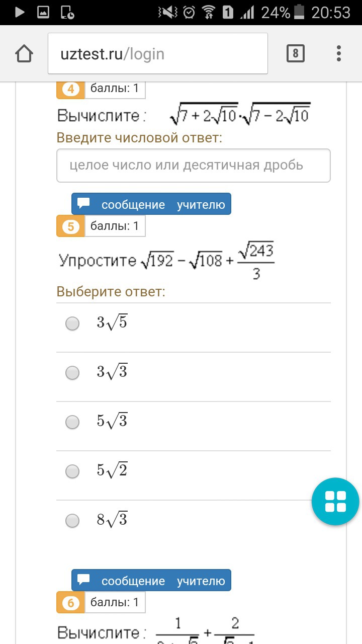This screenshot has width=362, height=644.
Task: Open the browser three-dot menu
Action: pyautogui.click(x=339, y=53)
